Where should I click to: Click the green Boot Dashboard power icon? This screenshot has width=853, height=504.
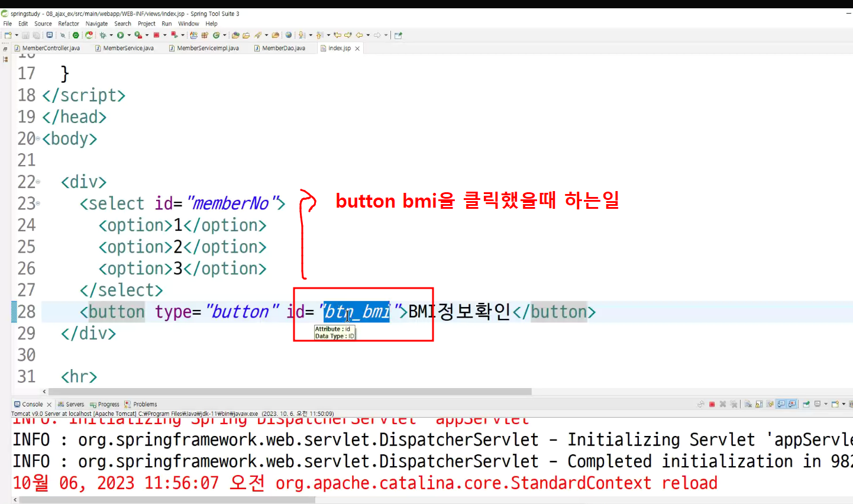click(76, 35)
